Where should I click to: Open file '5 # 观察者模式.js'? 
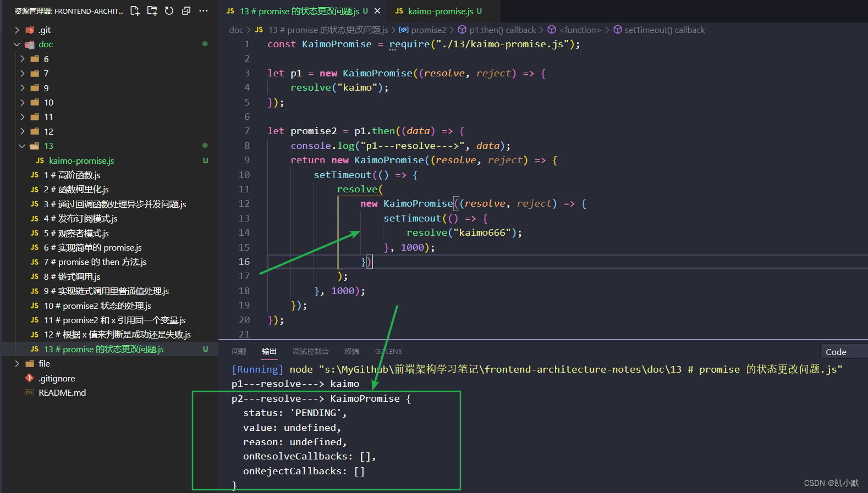click(76, 234)
